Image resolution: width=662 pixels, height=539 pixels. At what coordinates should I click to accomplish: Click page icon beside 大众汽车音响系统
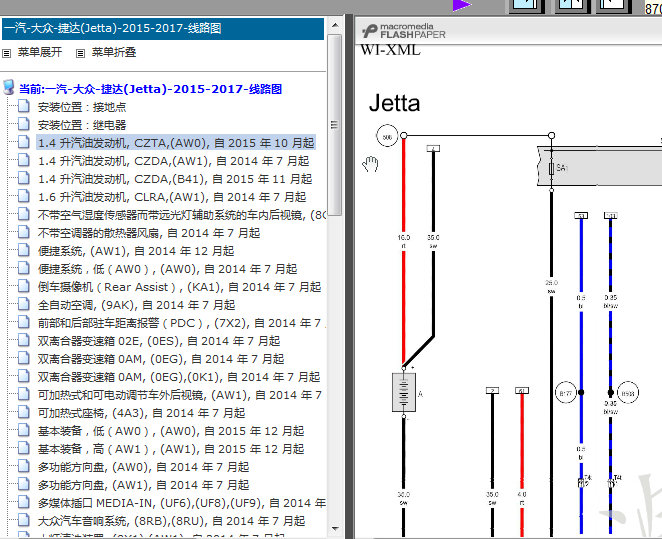[24, 520]
